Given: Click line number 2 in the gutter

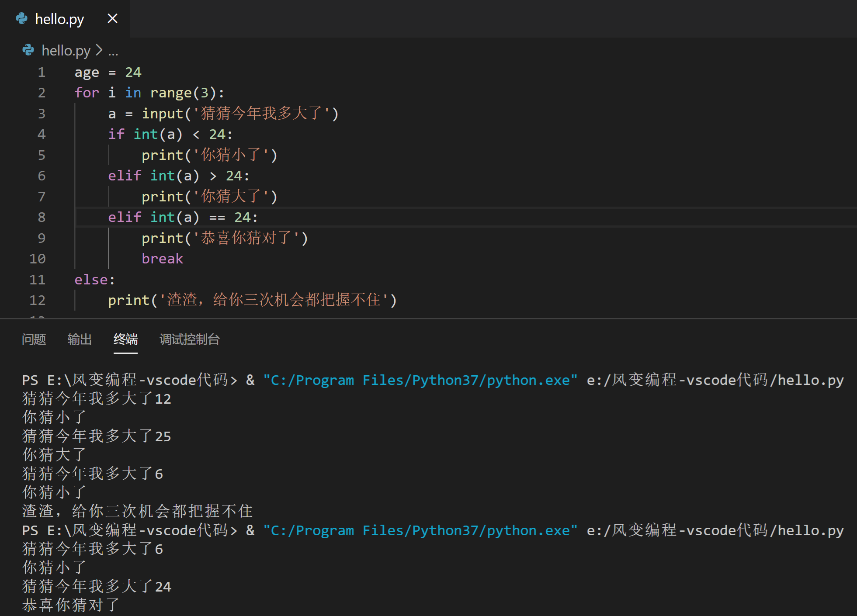Looking at the screenshot, I should pyautogui.click(x=41, y=93).
